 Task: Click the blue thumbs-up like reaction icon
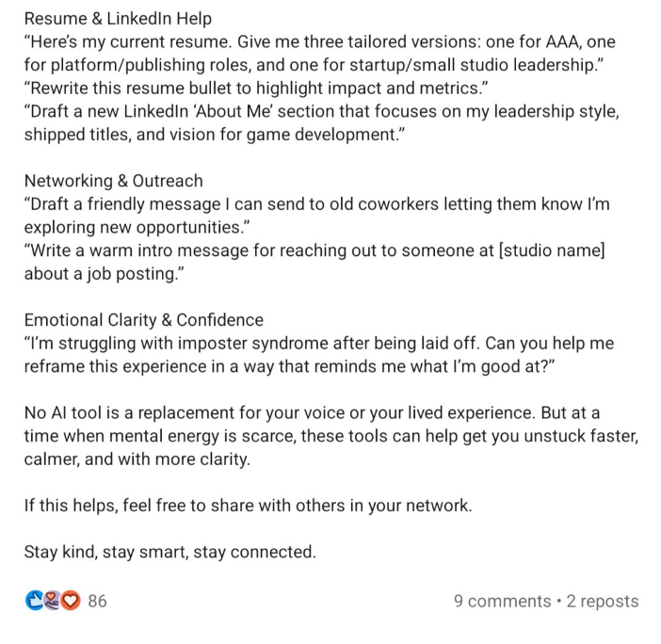point(34,601)
